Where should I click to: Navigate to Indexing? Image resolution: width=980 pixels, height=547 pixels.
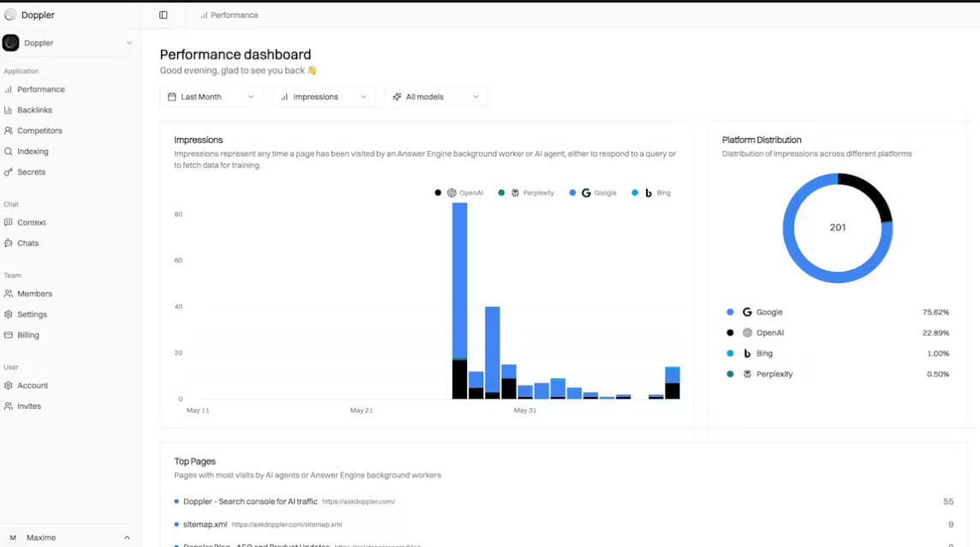[33, 152]
